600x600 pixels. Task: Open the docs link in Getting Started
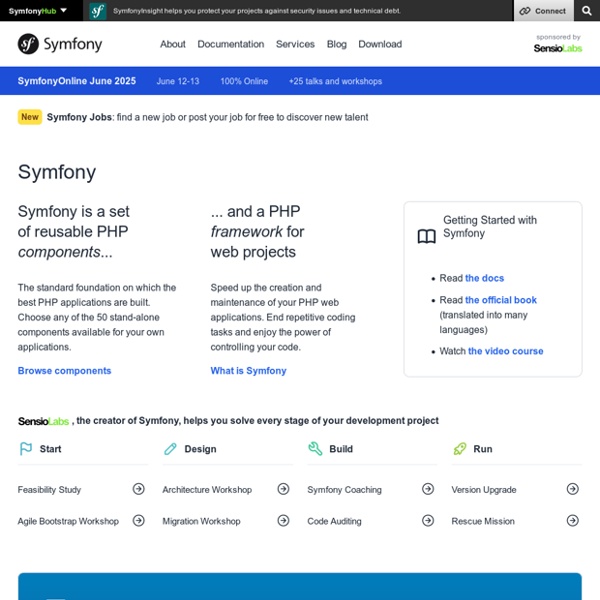point(484,278)
